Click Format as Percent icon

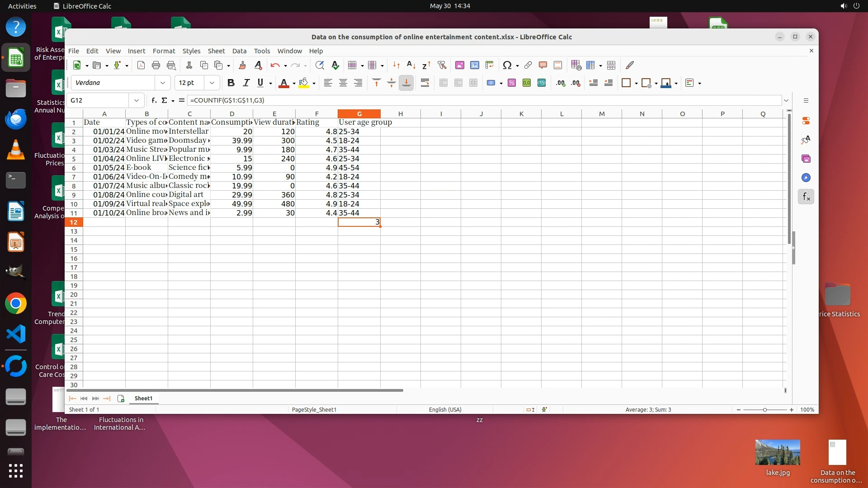[511, 83]
